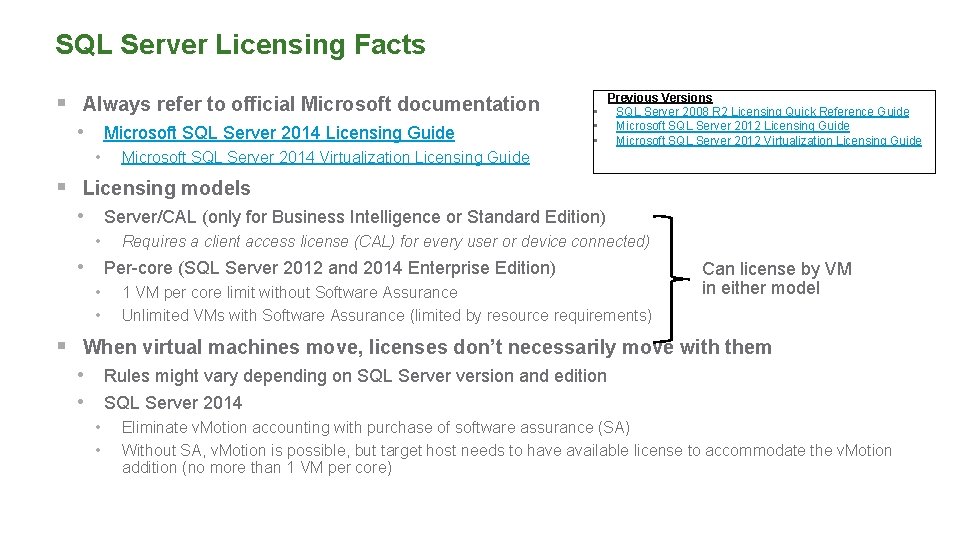960x540 pixels.
Task: Click the 'SQL Server 2014' bullet
Action: point(173,403)
